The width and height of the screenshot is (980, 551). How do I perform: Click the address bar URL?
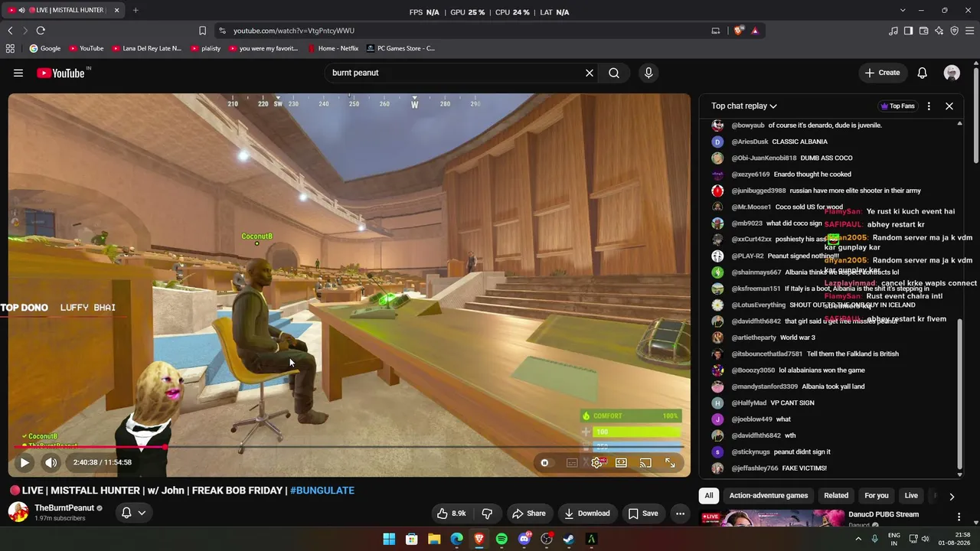point(294,31)
